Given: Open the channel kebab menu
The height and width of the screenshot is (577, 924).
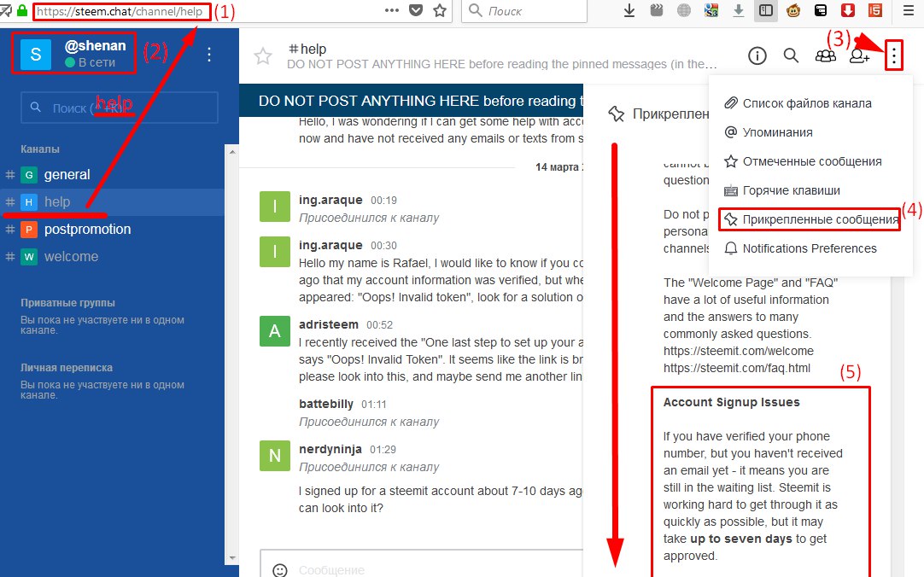Looking at the screenshot, I should click(894, 56).
